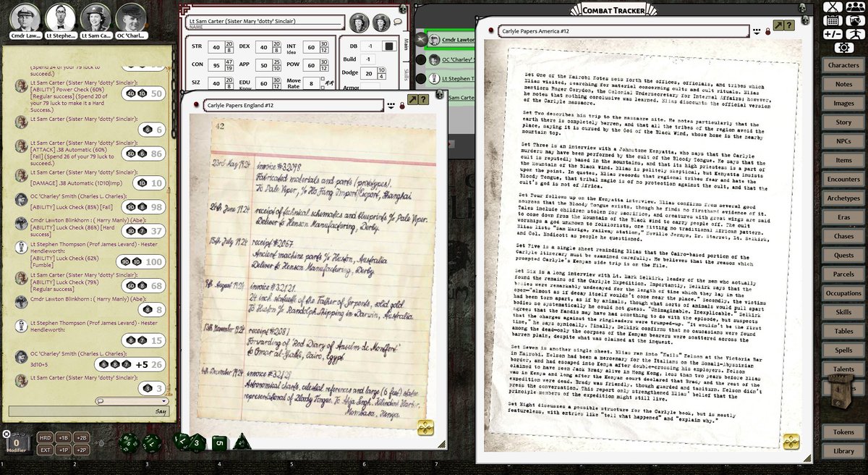
Task: Edit the Dodge value 20 field
Action: coord(369,73)
